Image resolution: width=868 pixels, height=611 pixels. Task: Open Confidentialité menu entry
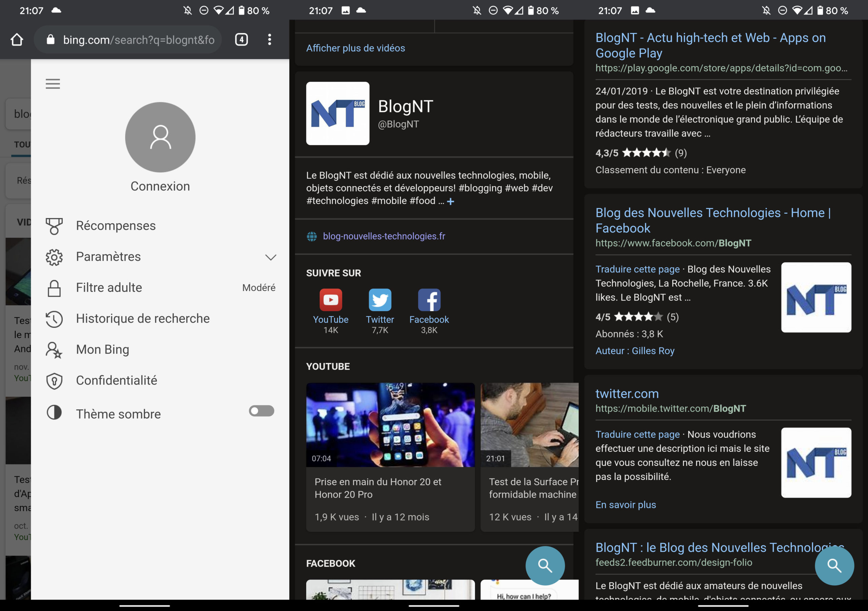(x=116, y=381)
